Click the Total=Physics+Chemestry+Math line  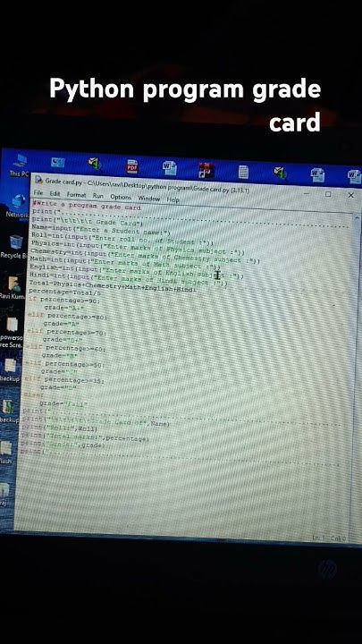(113, 287)
